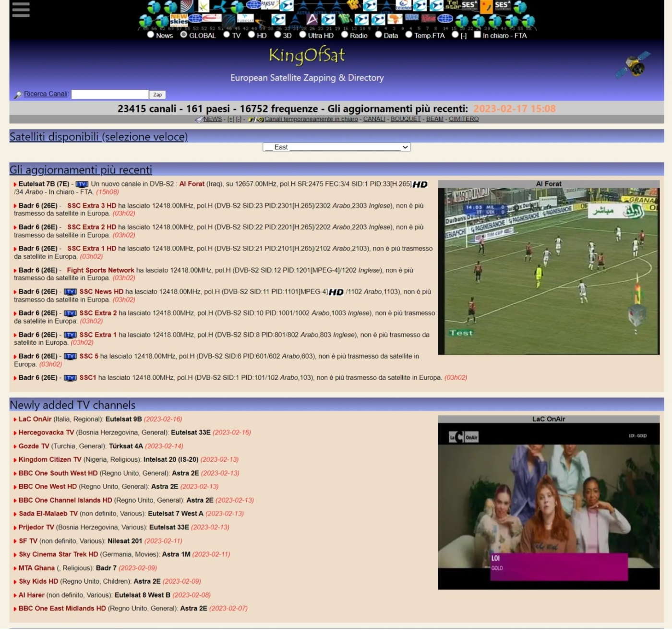Click the date (2023-02-14) beside Türksat 4A
The width and height of the screenshot is (672, 636).
[x=164, y=446]
